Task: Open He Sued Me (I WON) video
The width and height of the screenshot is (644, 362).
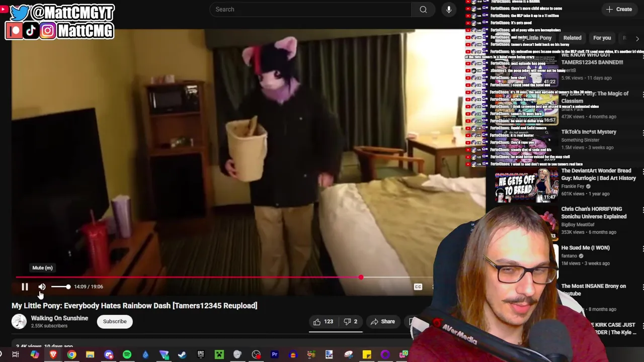Action: tap(585, 248)
